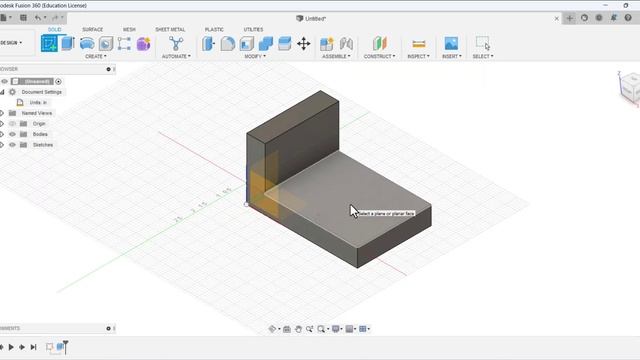
Task: Select the Press Pull tool
Action: pos(209,43)
